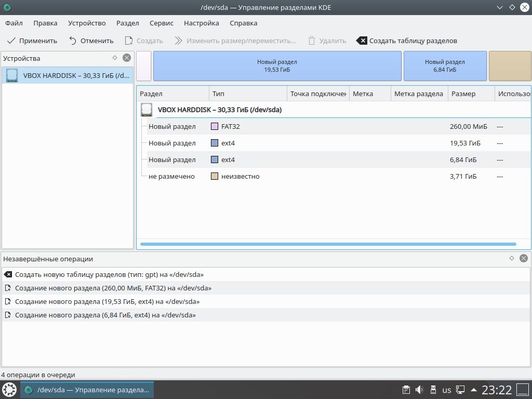This screenshot has height=399, width=532.
Task: Click the blue swatch of 6,84 ГиБ ext4
Action: pos(215,160)
